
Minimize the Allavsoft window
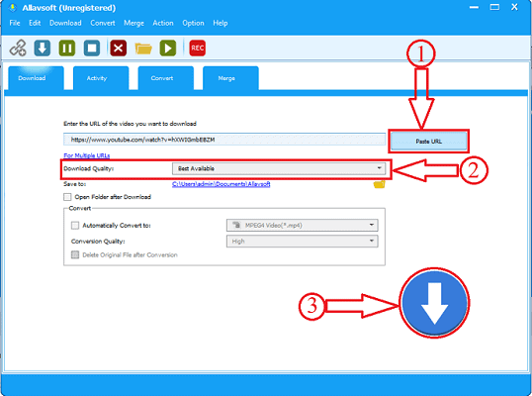tap(474, 7)
